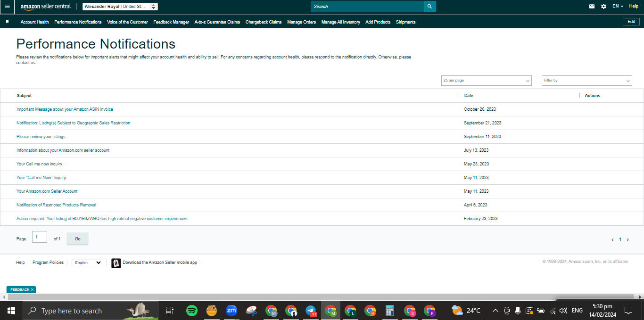Open Windows Task View button
The height and width of the screenshot is (320, 644).
point(170,311)
